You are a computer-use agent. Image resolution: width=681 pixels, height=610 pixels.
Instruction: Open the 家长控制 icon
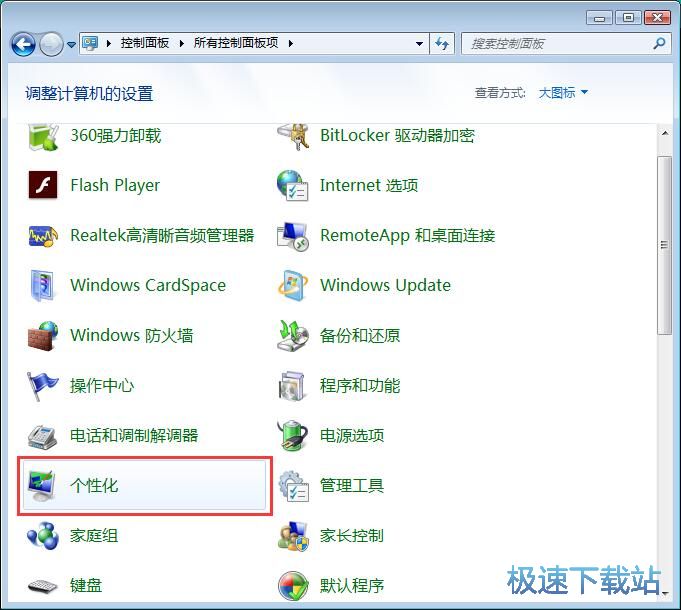point(293,536)
